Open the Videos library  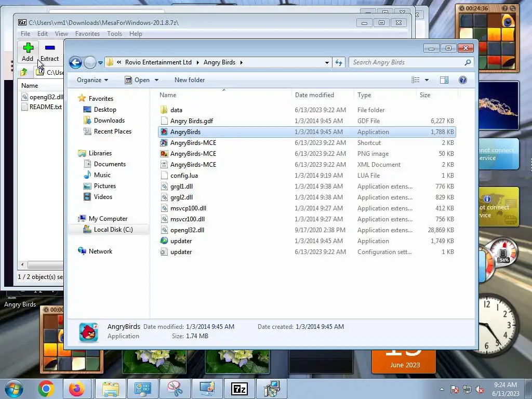click(x=103, y=197)
